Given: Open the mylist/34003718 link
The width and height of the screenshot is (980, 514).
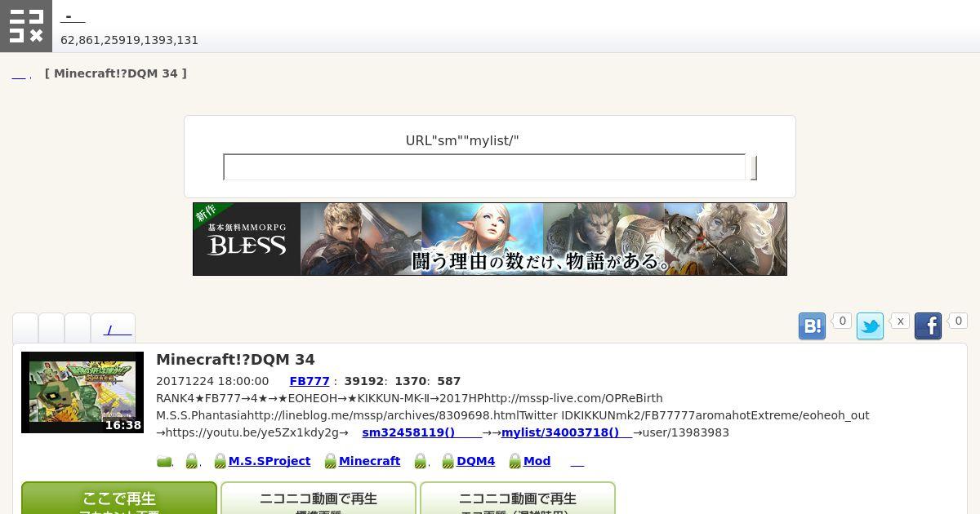Looking at the screenshot, I should point(567,432).
